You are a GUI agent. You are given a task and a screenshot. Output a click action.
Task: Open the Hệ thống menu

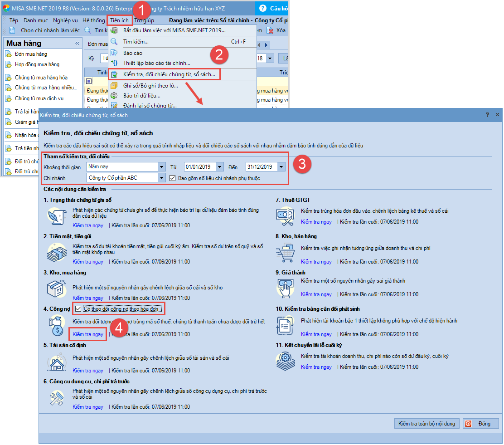tap(93, 20)
